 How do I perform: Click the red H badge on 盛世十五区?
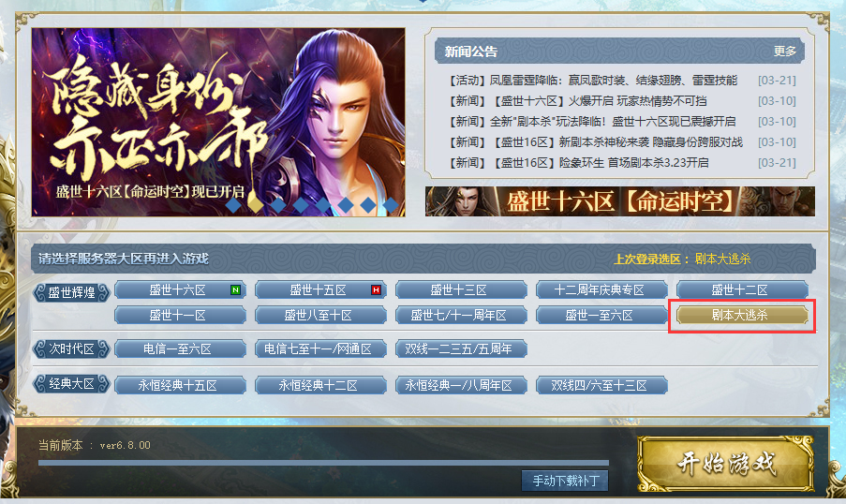376,289
